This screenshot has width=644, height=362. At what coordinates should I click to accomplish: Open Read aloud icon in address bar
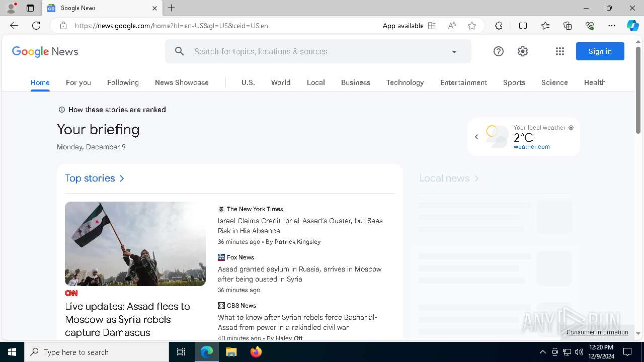click(x=452, y=26)
